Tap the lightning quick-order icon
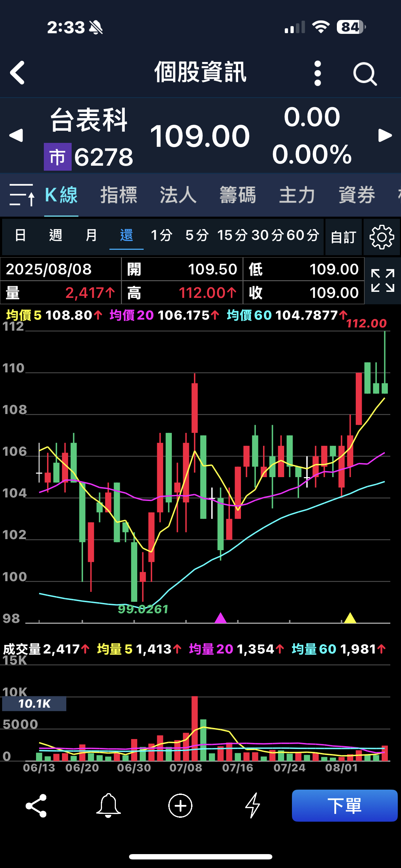The width and height of the screenshot is (401, 868). coord(253,806)
